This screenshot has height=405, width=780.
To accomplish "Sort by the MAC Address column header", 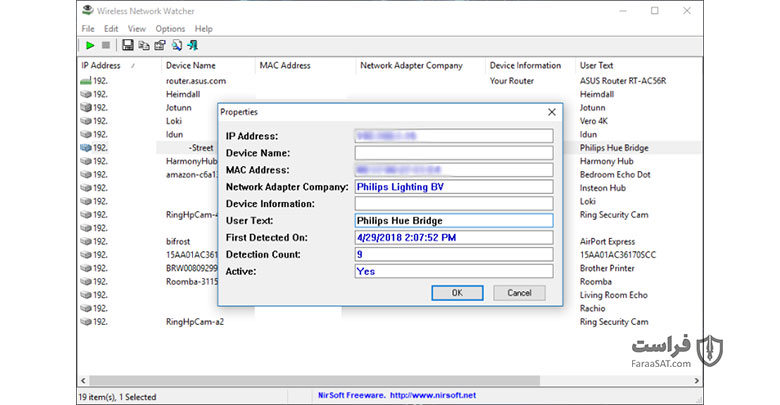I will (305, 65).
